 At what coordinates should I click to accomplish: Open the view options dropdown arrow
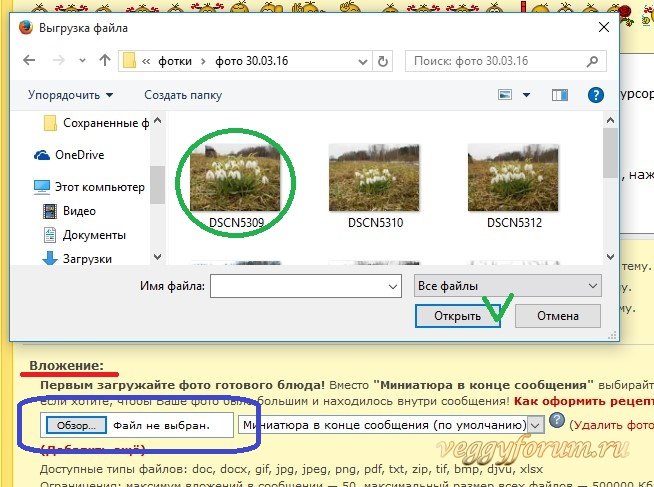pyautogui.click(x=526, y=95)
